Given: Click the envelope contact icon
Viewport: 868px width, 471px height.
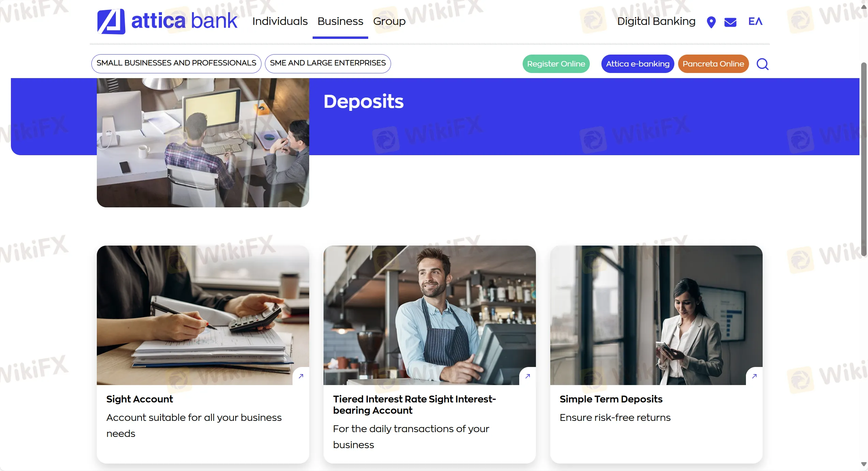Looking at the screenshot, I should (730, 22).
